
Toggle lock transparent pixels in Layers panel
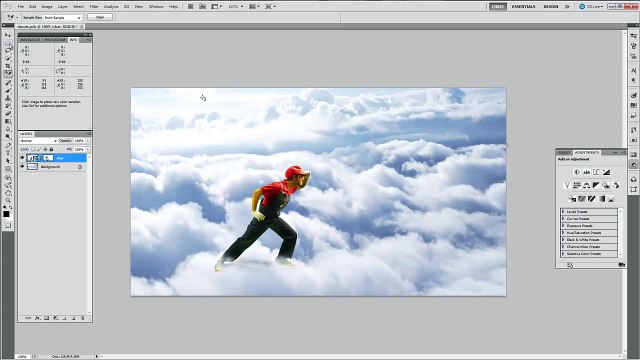(x=33, y=149)
